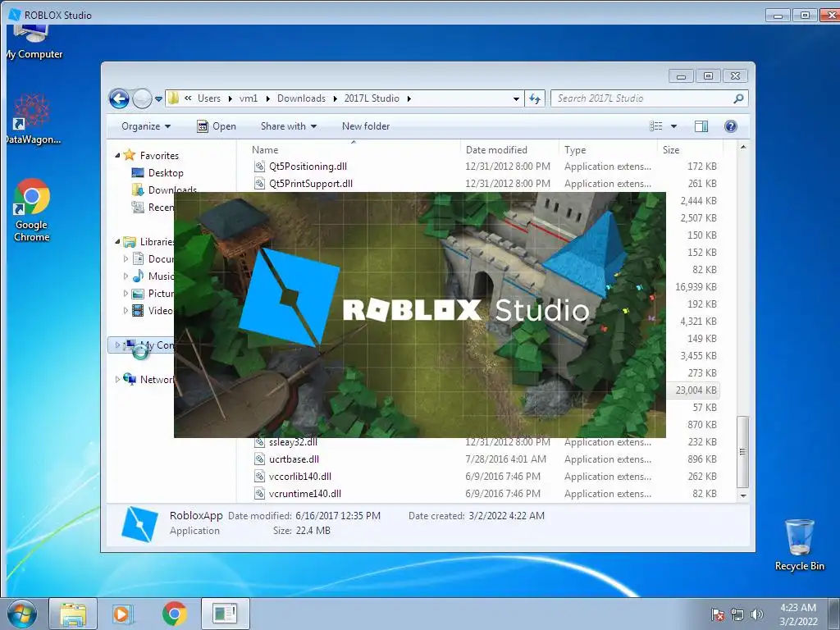Image resolution: width=840 pixels, height=630 pixels.
Task: Sort by Date modified column header
Action: [496, 150]
